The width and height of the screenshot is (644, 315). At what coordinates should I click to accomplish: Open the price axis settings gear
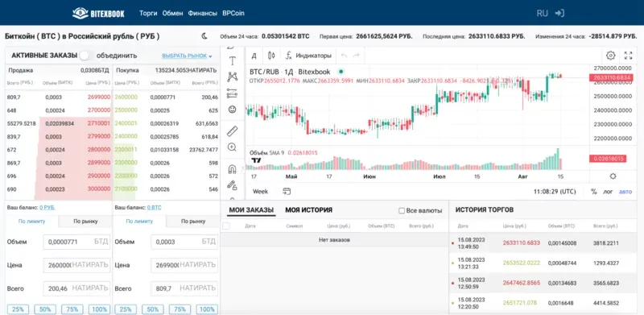(x=613, y=176)
